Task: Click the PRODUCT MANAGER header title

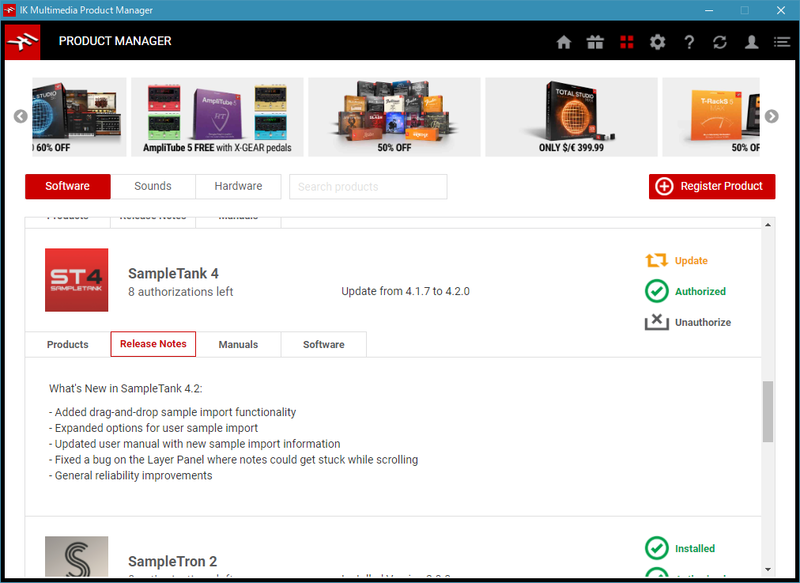Action: 115,41
